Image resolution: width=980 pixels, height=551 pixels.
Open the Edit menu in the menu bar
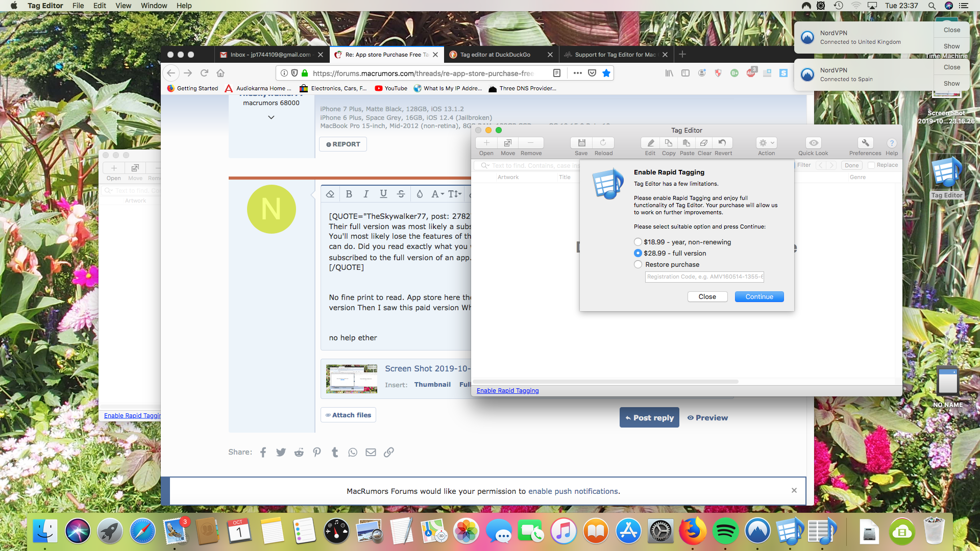(100, 6)
